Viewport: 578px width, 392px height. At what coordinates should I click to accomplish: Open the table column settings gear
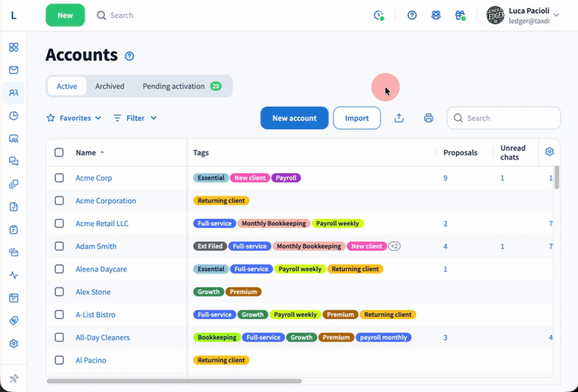pos(549,152)
